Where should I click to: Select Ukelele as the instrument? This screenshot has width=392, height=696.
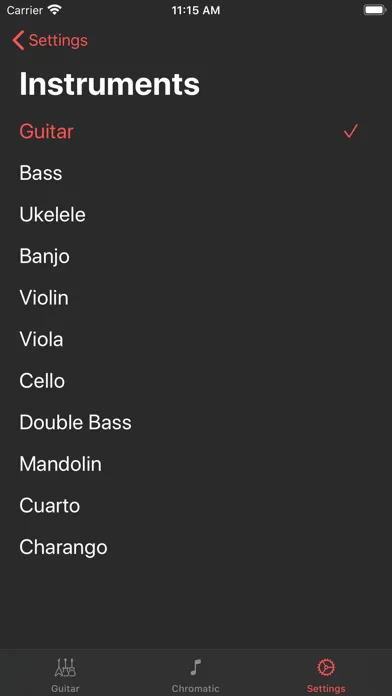point(196,215)
